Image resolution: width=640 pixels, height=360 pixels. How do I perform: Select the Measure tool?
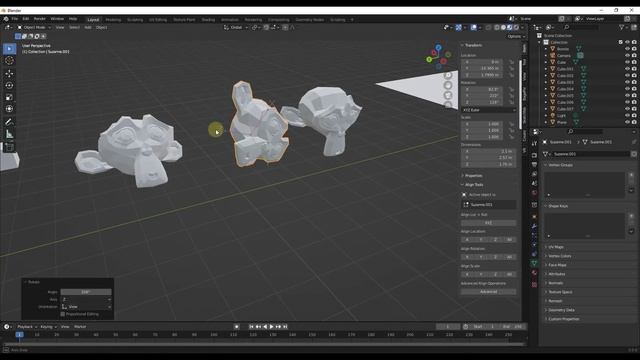click(9, 134)
